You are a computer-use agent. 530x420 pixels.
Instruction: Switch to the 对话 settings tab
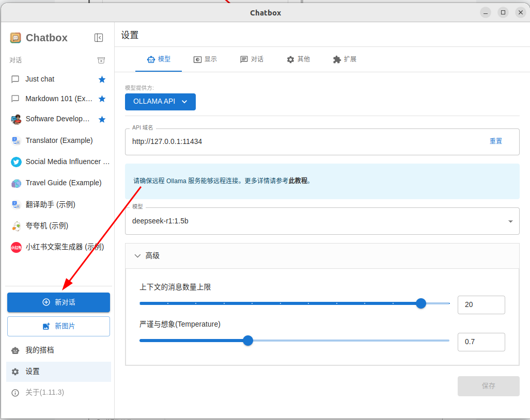252,59
